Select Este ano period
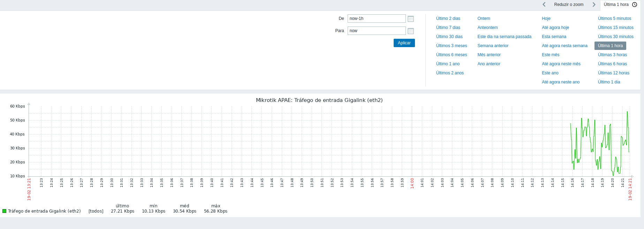644x229 pixels. [x=550, y=73]
